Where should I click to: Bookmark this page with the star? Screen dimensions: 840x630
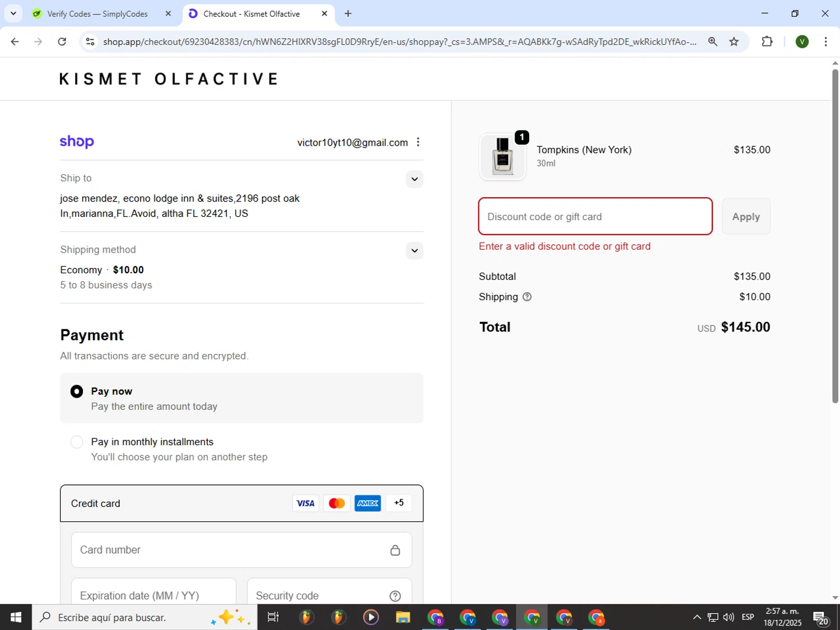coord(734,41)
